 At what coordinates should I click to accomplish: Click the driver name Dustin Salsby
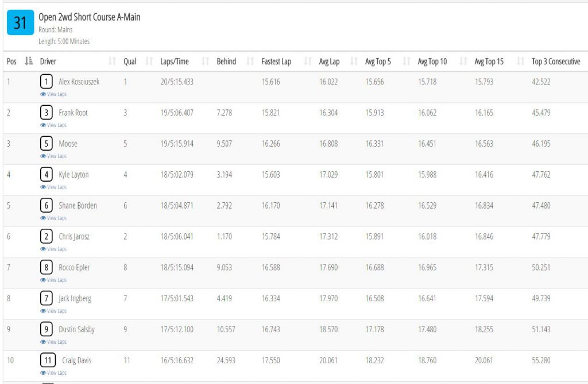pyautogui.click(x=77, y=329)
